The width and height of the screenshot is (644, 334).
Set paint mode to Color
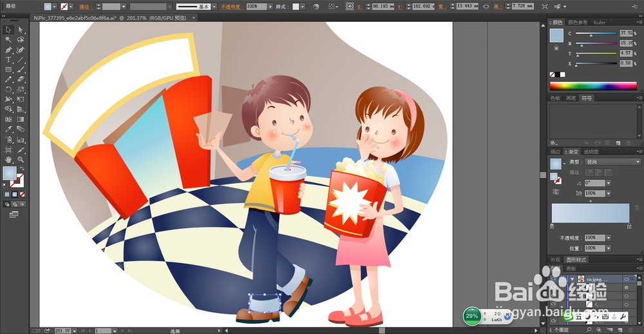tap(7, 194)
